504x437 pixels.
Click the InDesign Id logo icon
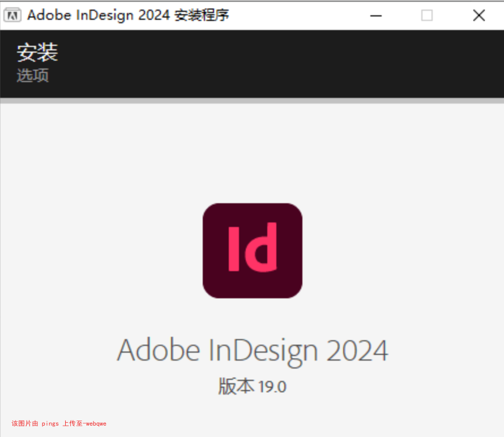(253, 251)
